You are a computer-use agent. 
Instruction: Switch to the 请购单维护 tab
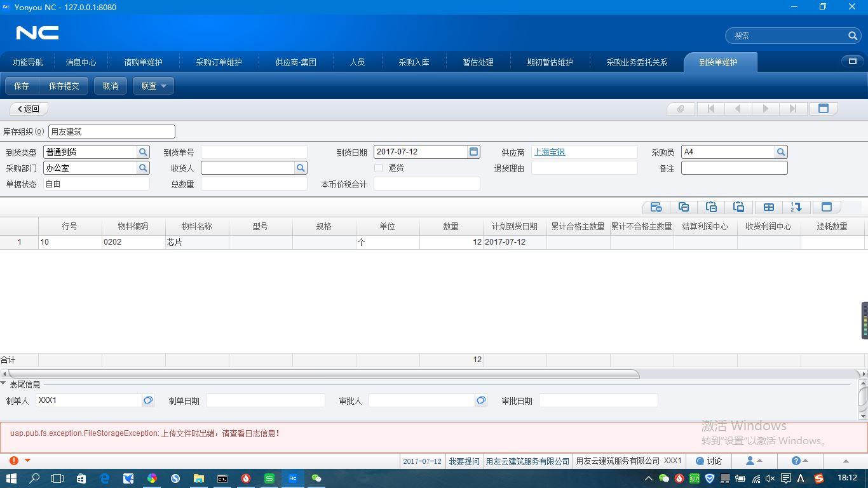(x=143, y=62)
